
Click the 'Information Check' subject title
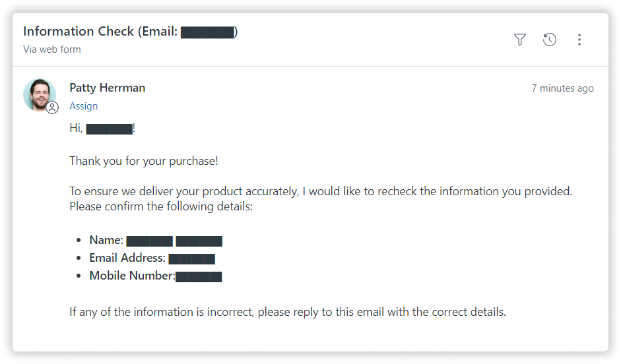click(x=79, y=31)
